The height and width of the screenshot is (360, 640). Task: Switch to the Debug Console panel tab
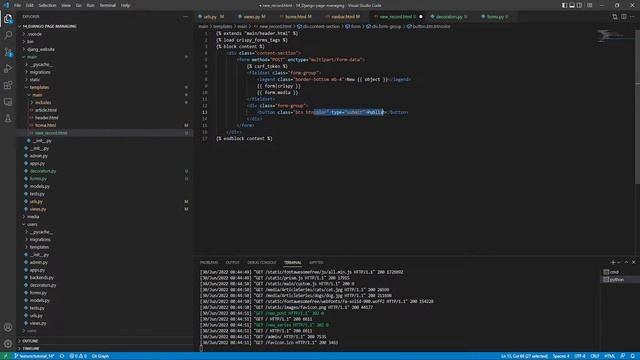pos(262,262)
